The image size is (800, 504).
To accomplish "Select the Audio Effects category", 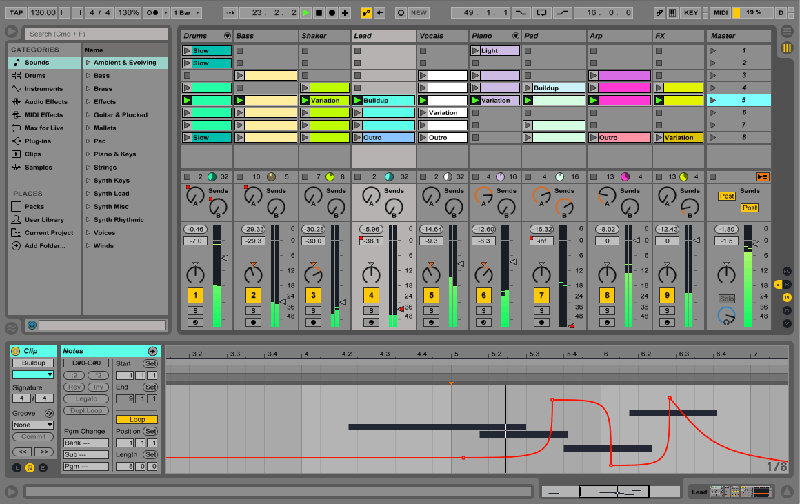I will pyautogui.click(x=45, y=102).
